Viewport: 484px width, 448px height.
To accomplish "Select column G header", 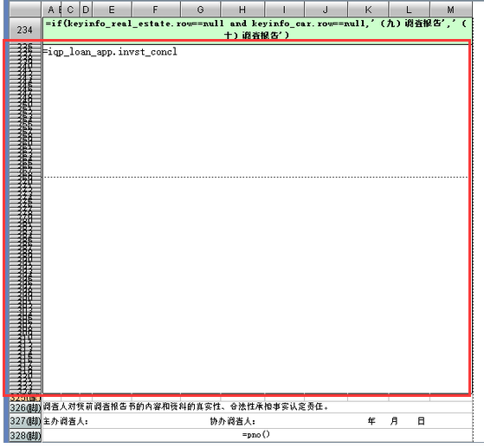I will (200, 10).
